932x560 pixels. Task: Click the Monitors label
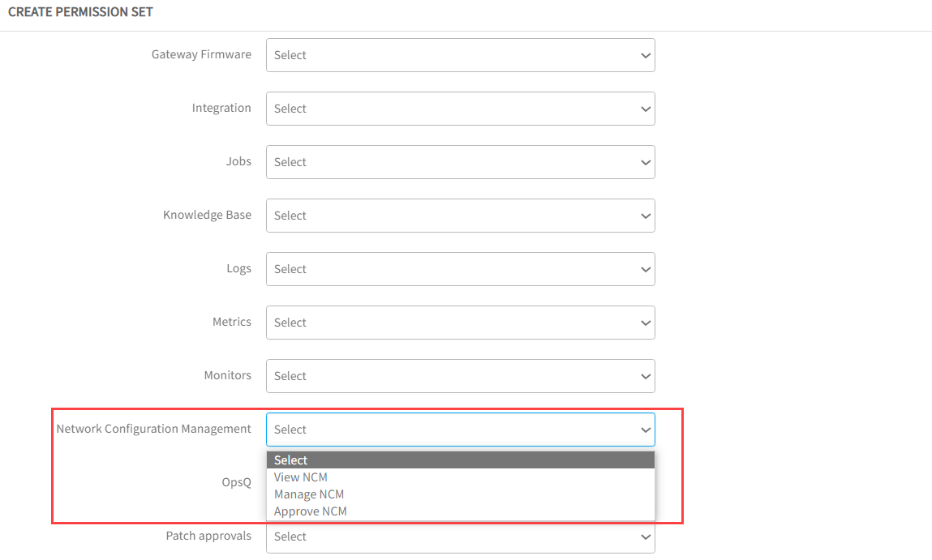228,375
